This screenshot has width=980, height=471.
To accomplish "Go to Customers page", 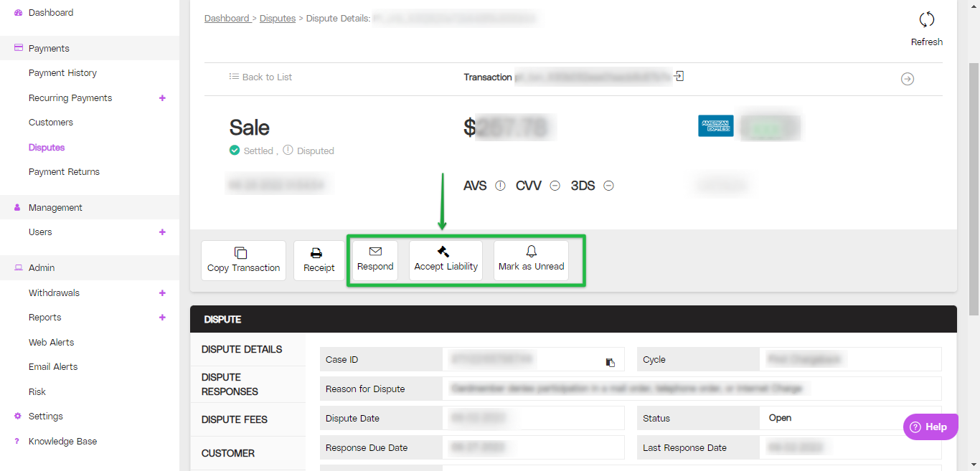I will (x=51, y=123).
